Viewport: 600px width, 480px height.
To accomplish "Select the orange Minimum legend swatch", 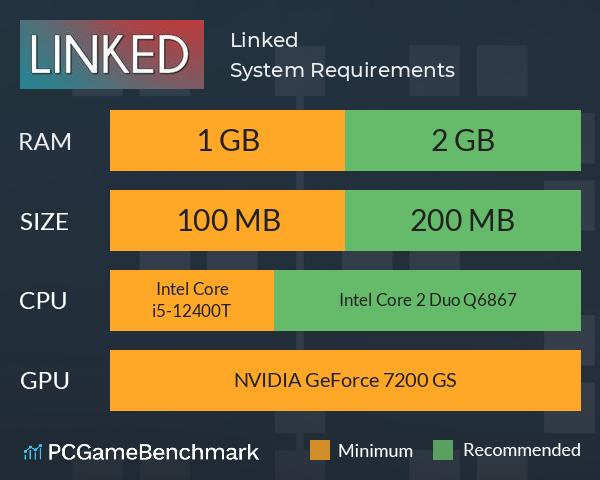I will 320,450.
